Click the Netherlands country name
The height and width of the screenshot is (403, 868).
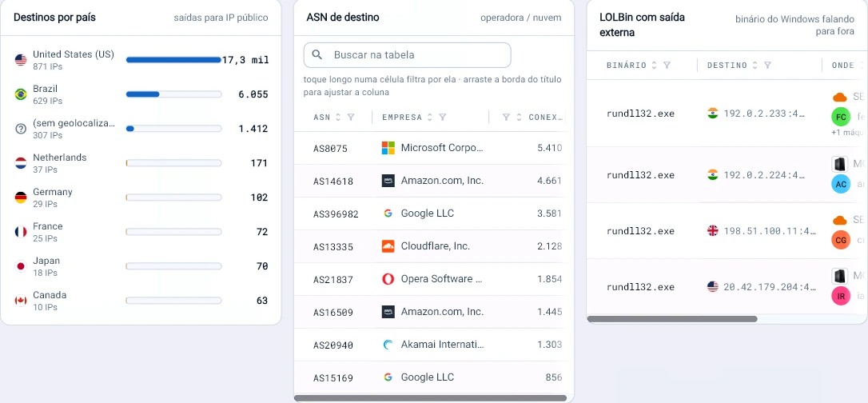[x=60, y=158]
